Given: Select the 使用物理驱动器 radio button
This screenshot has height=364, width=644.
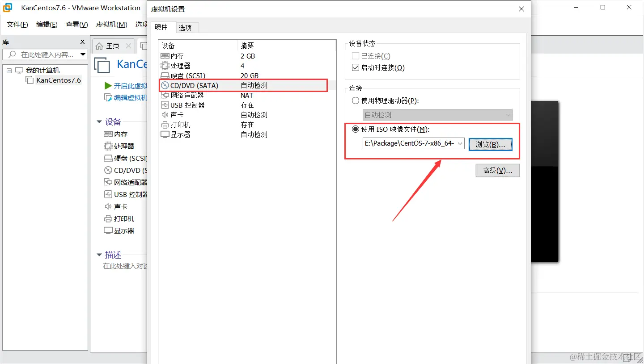Looking at the screenshot, I should tap(355, 100).
